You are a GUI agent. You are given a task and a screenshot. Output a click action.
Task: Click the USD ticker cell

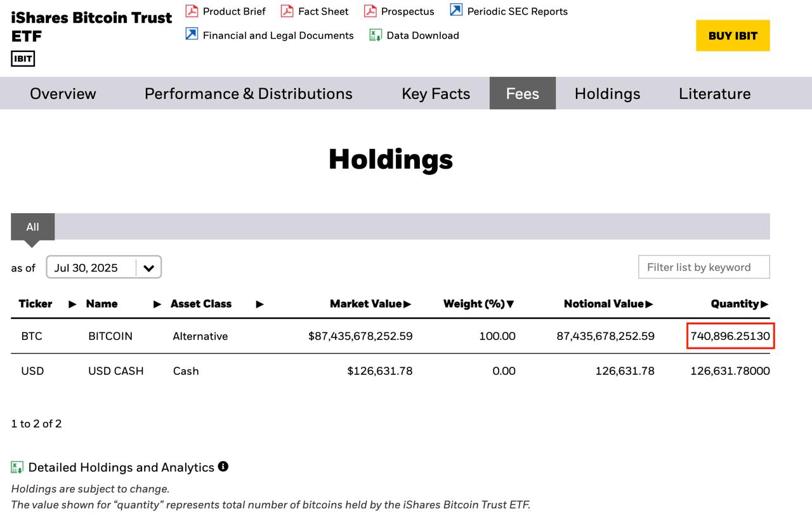pos(32,371)
